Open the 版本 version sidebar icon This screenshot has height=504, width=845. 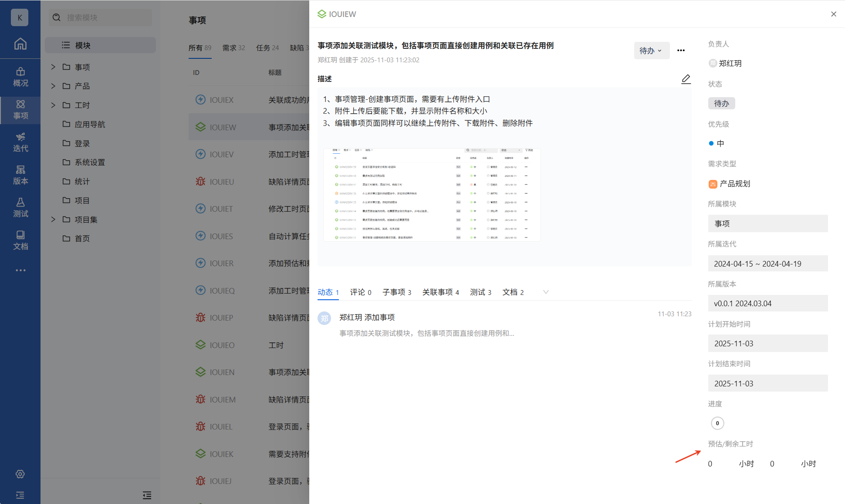pyautogui.click(x=20, y=175)
